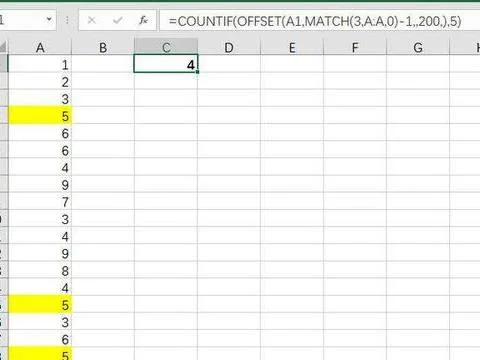Click cell A1 containing the value 1
This screenshot has width=480, height=360.
(40, 64)
